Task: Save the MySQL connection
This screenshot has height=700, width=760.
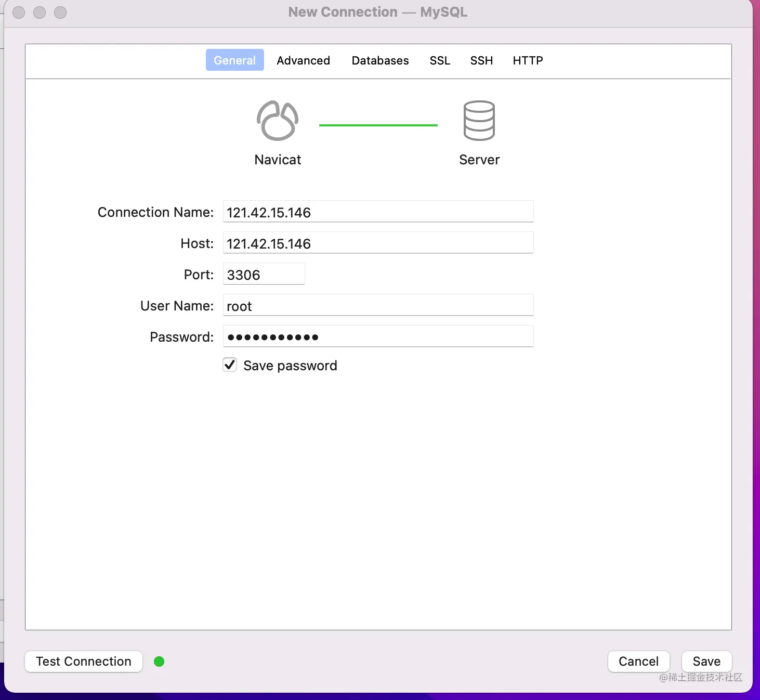Action: coord(706,662)
